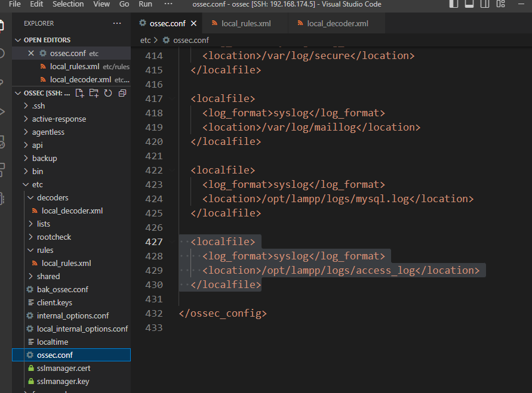Select local_rules.xml in Open Editors

click(x=71, y=66)
